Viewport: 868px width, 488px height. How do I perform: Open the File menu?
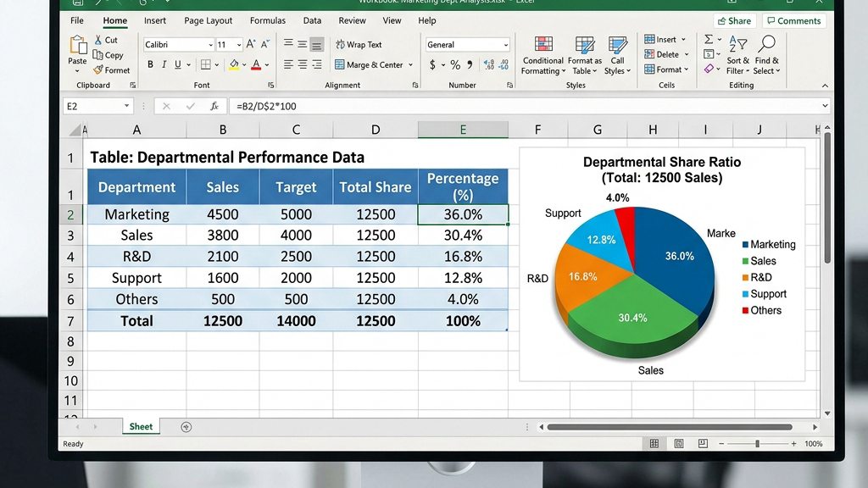(77, 20)
